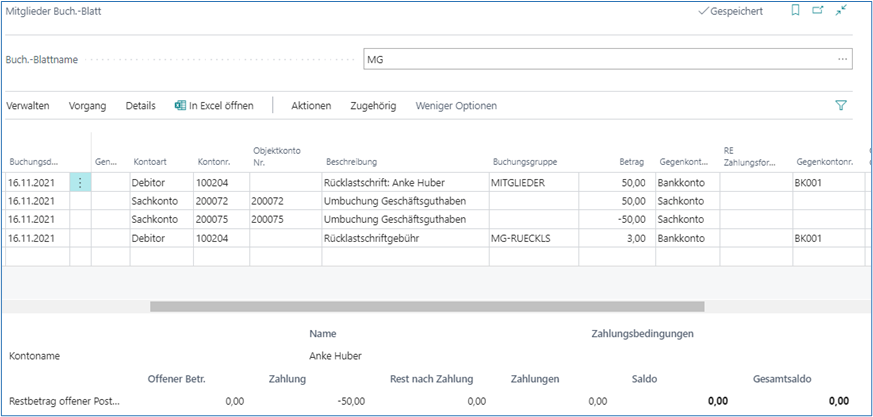
Task: Click the collapse page arrows icon
Action: click(x=842, y=11)
